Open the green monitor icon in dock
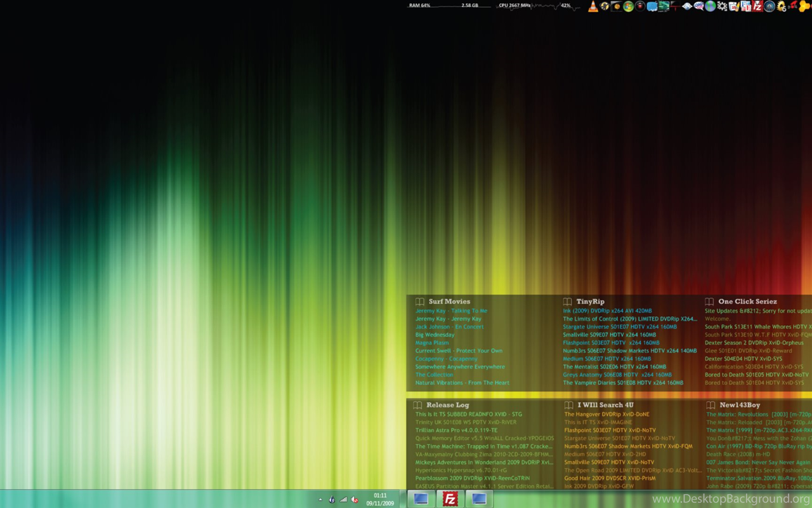812x508 pixels. click(x=664, y=6)
